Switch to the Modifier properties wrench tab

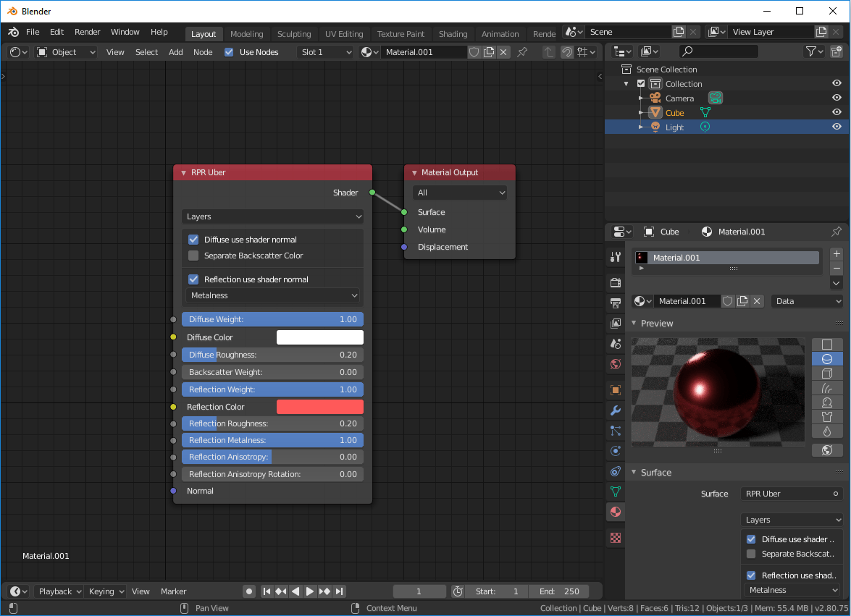point(615,410)
